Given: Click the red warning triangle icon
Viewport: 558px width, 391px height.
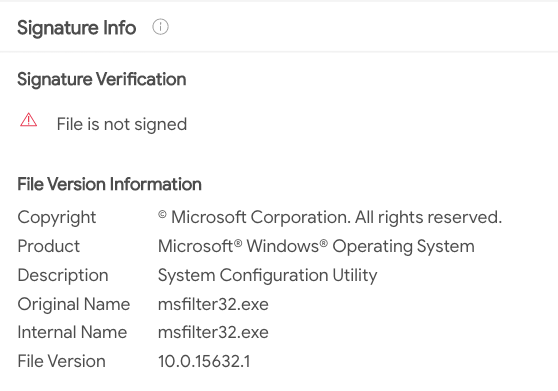Looking at the screenshot, I should tap(28, 120).
